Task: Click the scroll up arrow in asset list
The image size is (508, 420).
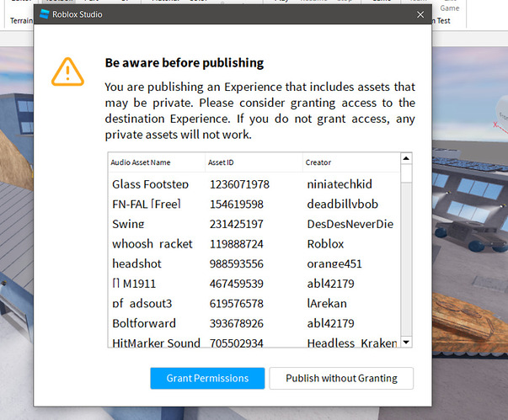Action: 406,158
